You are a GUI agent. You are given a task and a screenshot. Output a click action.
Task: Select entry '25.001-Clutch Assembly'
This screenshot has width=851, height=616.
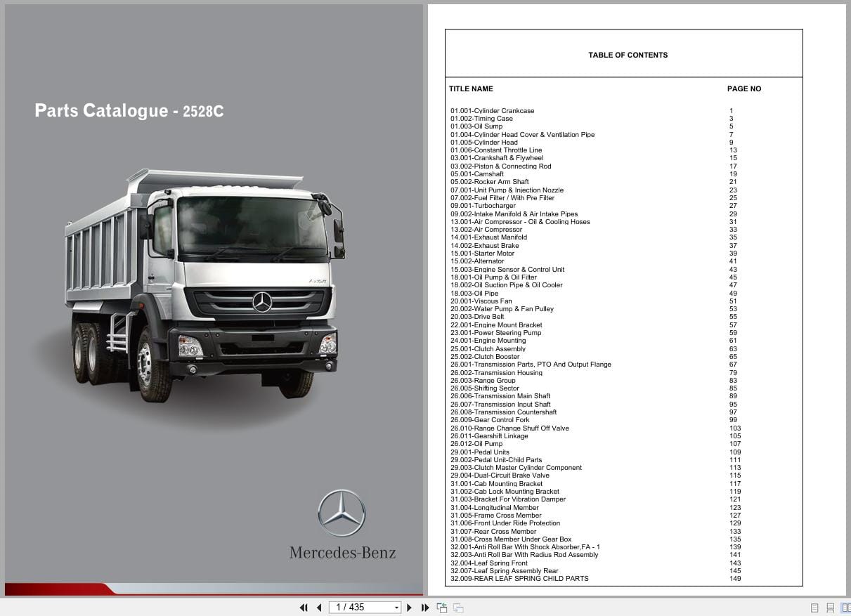click(488, 349)
